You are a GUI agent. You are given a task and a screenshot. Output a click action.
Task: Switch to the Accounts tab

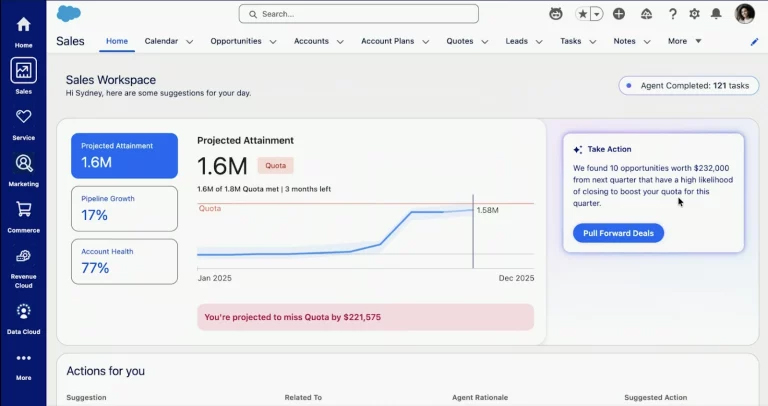[311, 41]
